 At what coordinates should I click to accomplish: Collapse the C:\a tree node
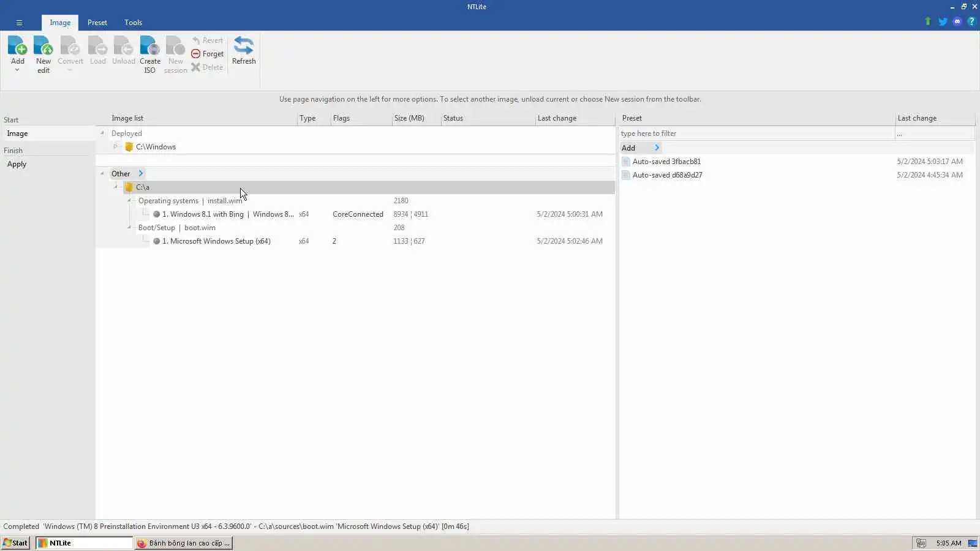click(x=115, y=187)
